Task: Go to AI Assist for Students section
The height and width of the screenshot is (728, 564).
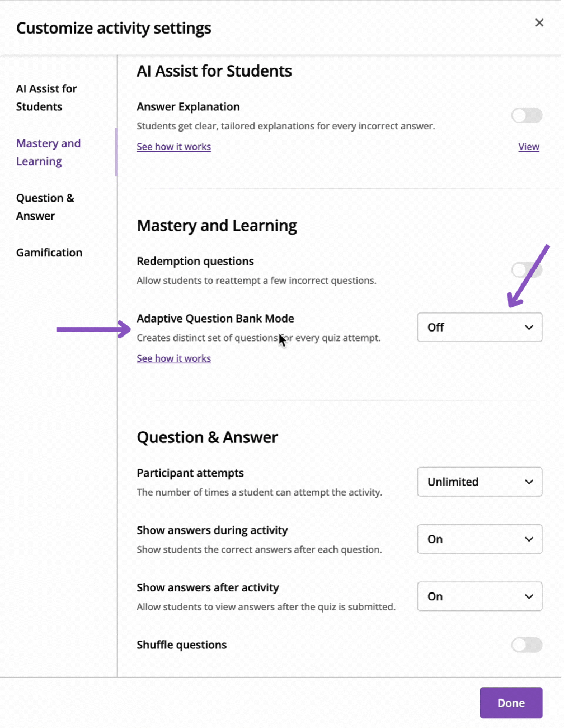Action: [x=46, y=98]
